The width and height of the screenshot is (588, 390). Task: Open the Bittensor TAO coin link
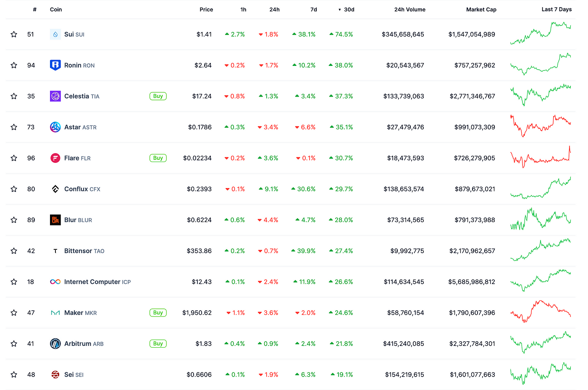point(84,251)
